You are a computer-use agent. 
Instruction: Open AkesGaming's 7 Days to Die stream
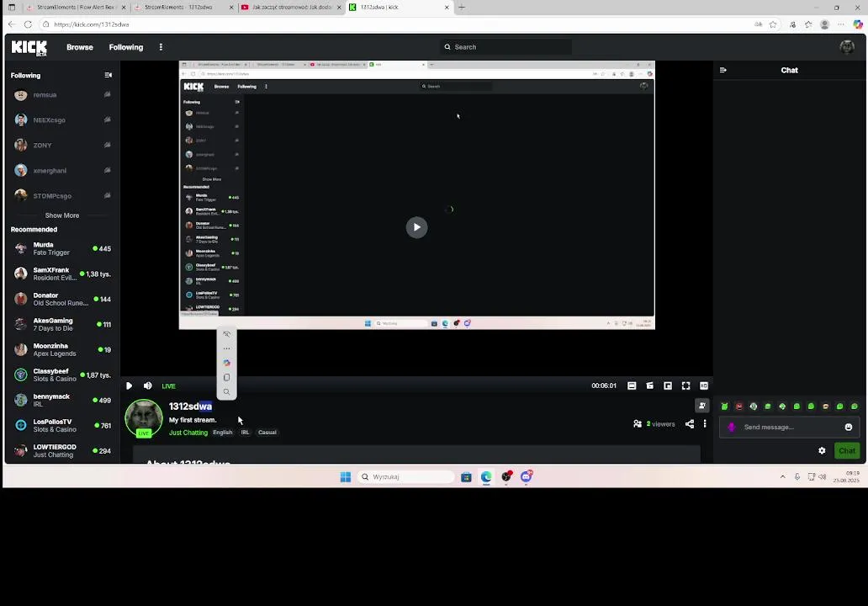[61, 325]
